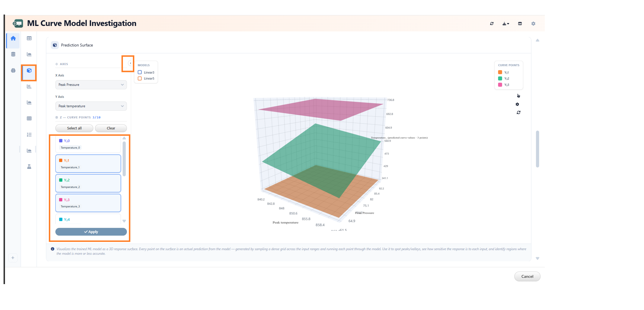Click the Apply button
Image resolution: width=644 pixels, height=310 pixels.
[91, 232]
